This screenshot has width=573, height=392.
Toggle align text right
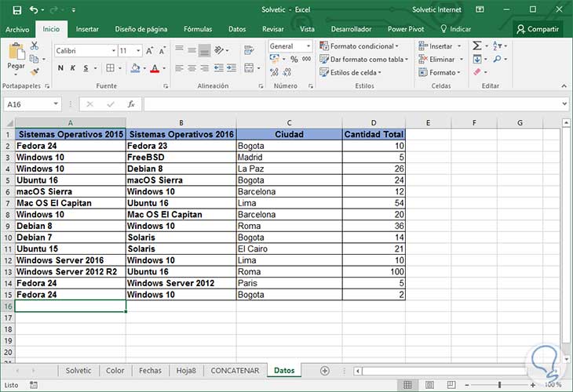(205, 68)
